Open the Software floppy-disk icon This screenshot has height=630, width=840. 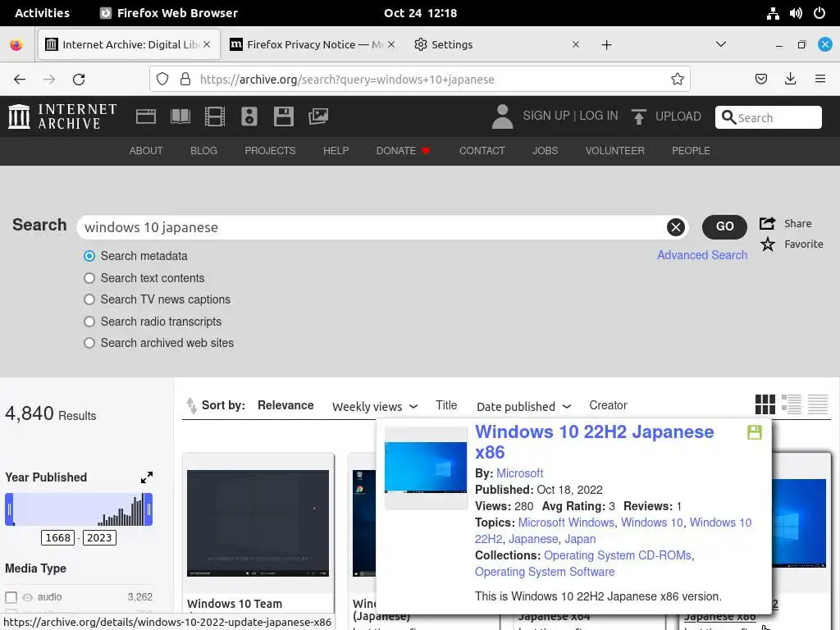(283, 116)
